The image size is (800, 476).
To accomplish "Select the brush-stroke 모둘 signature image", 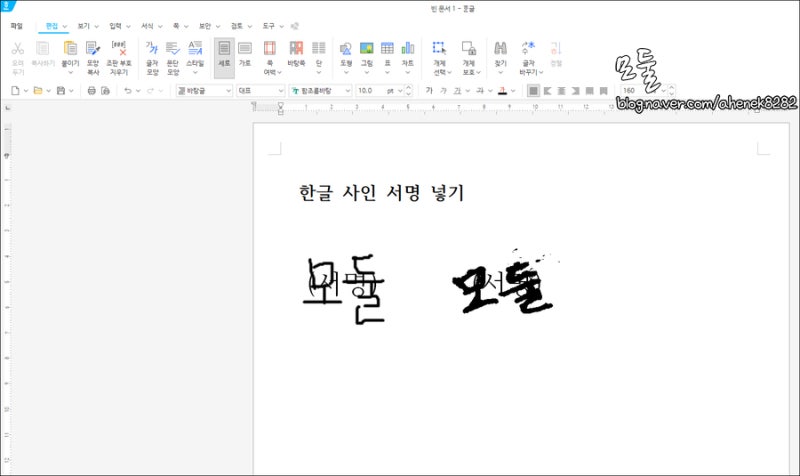I will [x=504, y=282].
